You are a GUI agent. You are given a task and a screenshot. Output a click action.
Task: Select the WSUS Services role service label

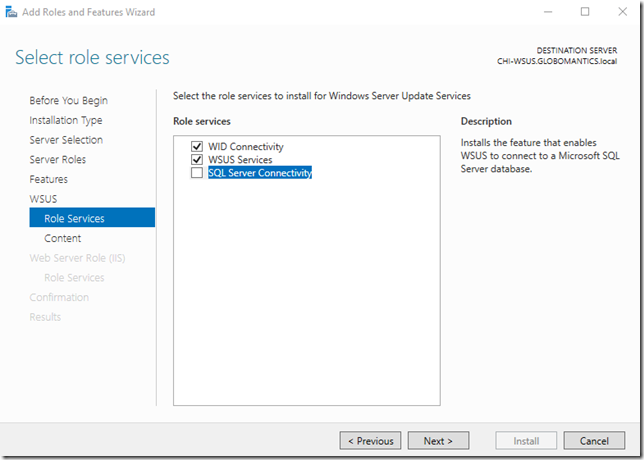pyautogui.click(x=240, y=160)
